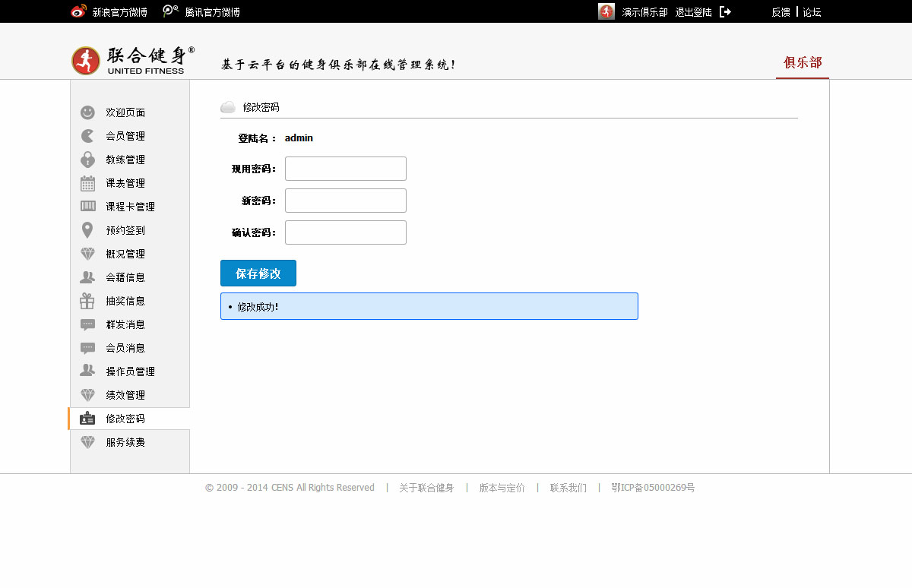This screenshot has height=588, width=912.
Task: Click the map pin icon for 预约签到
Action: click(x=87, y=230)
